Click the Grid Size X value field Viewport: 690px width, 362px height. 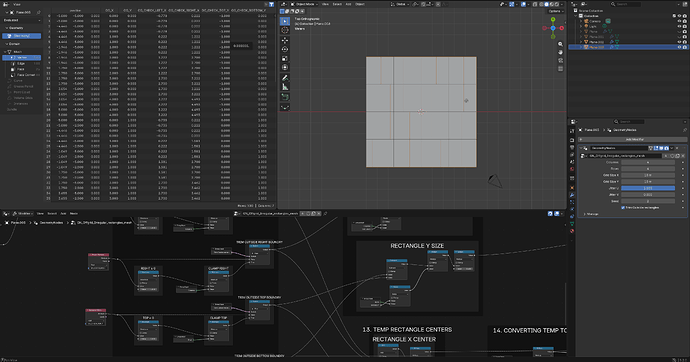648,175
